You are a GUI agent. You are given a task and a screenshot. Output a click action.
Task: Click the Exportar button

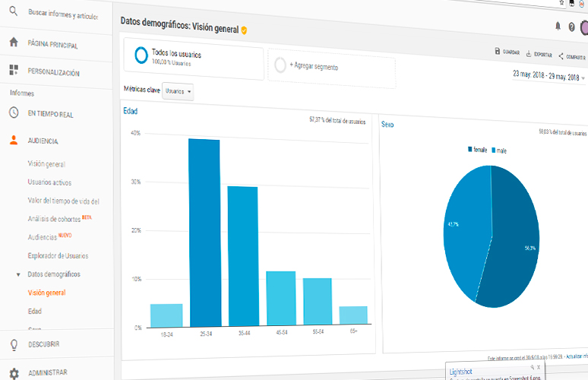[539, 55]
